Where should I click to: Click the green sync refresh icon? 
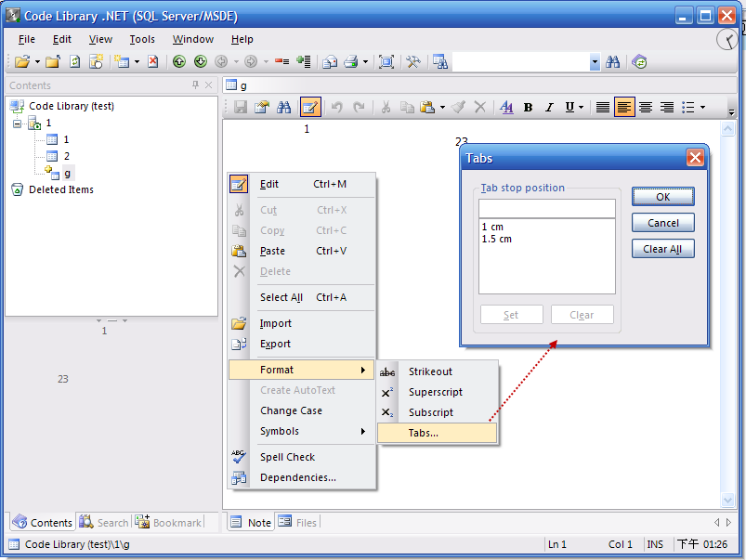point(639,62)
